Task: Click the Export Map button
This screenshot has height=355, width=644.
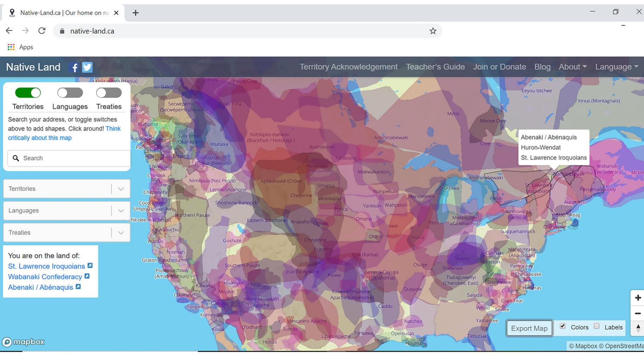Action: pyautogui.click(x=529, y=328)
